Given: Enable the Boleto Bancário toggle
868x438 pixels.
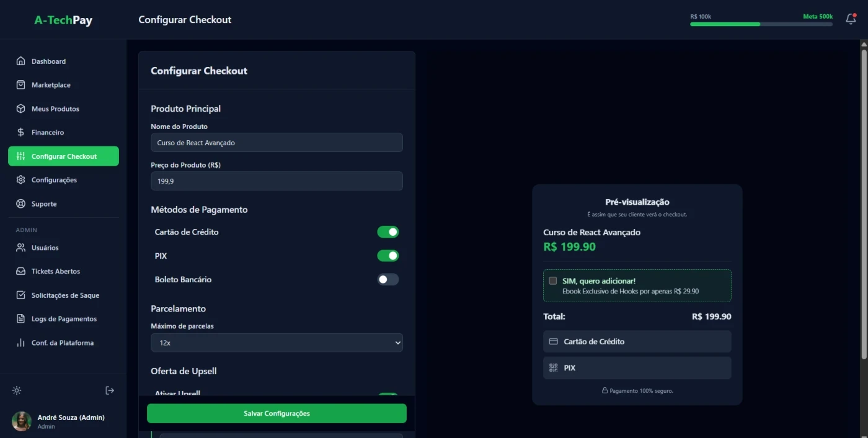Looking at the screenshot, I should pos(387,279).
